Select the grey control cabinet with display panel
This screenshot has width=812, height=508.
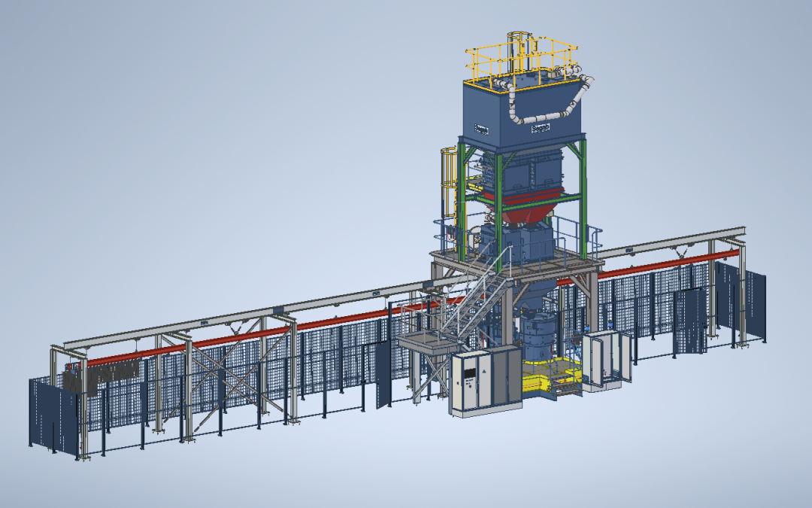coord(485,382)
